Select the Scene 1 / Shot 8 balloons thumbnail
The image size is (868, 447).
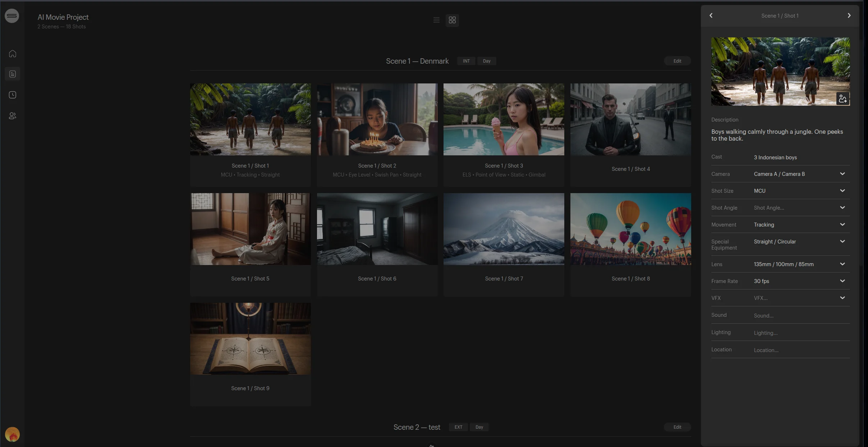[630, 229]
